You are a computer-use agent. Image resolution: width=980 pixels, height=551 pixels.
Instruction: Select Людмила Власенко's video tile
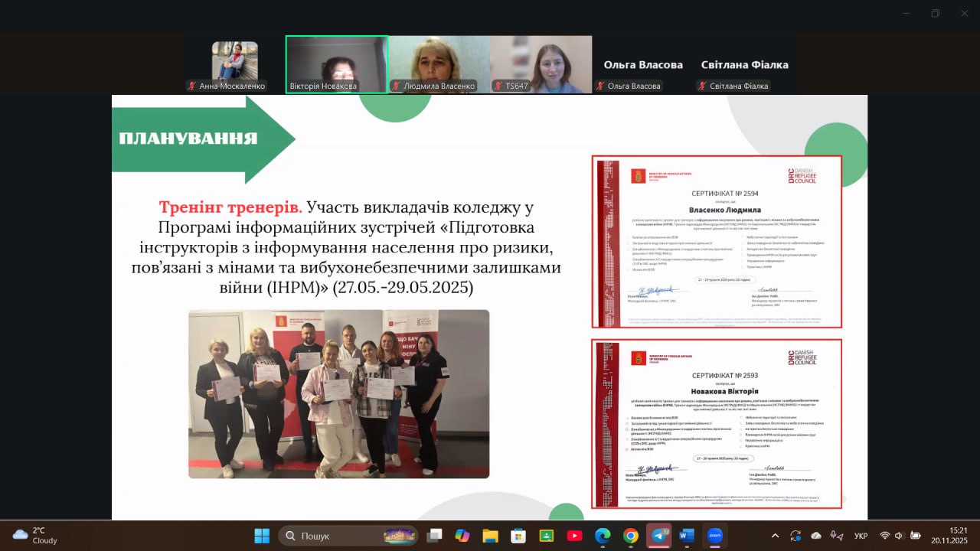[439, 64]
